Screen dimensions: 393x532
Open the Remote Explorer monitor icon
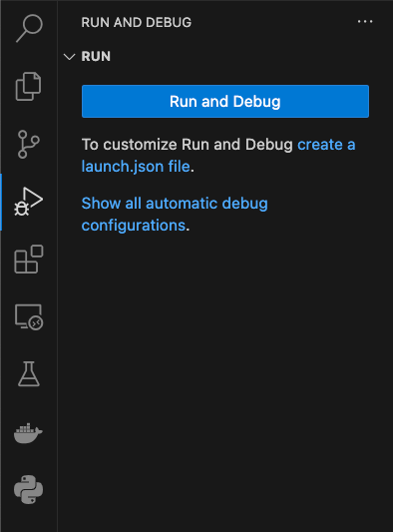29,316
